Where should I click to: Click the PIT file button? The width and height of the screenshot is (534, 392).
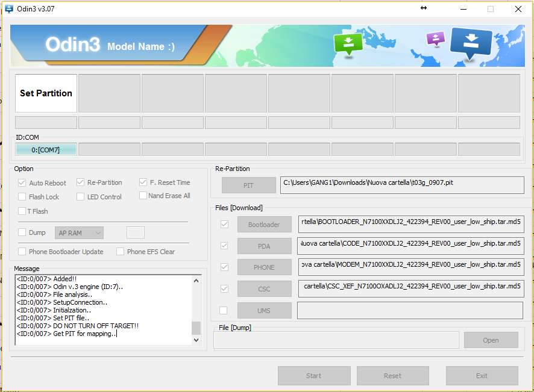248,185
